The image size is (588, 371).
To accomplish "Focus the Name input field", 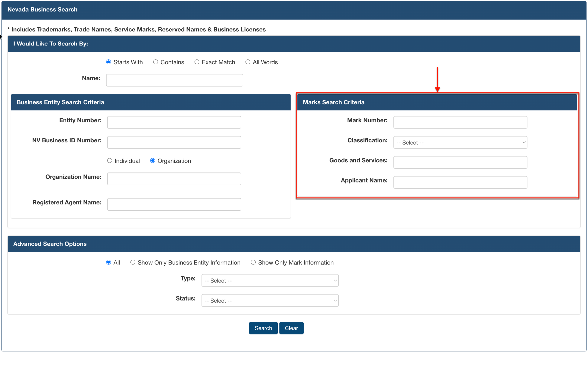I will point(175,80).
